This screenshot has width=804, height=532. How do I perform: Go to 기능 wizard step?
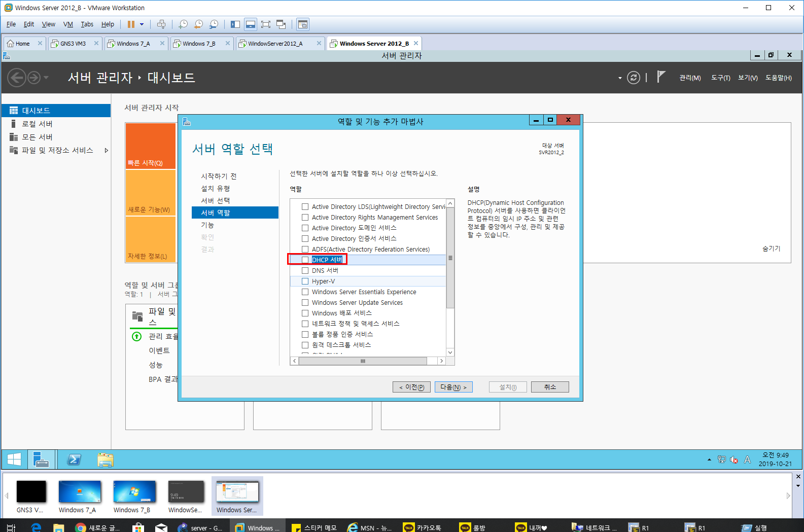click(x=207, y=225)
